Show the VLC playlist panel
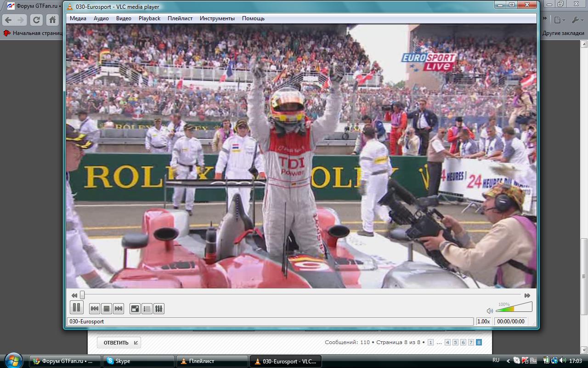 click(147, 309)
